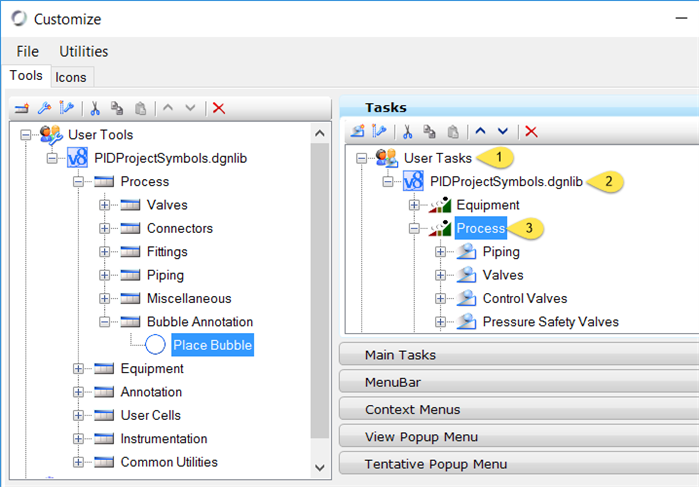Expand the Equipment task node in Tasks
Viewport: 699px width, 487px height.
(414, 205)
